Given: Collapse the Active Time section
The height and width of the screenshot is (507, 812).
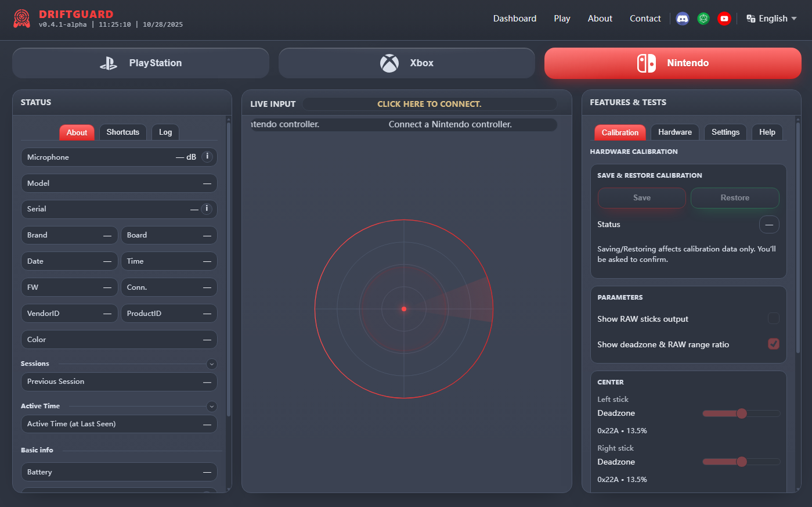Looking at the screenshot, I should 212,407.
